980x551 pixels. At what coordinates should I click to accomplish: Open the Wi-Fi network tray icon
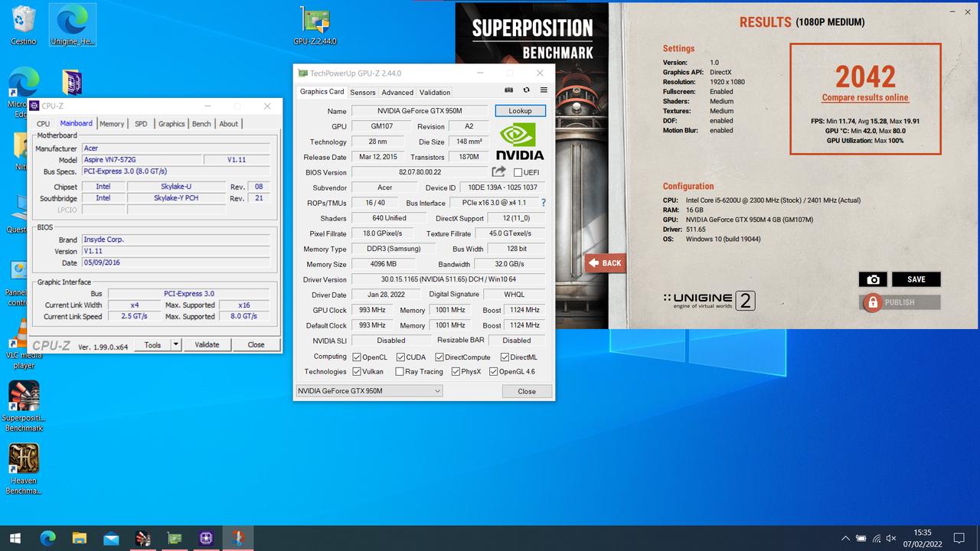tap(877, 539)
